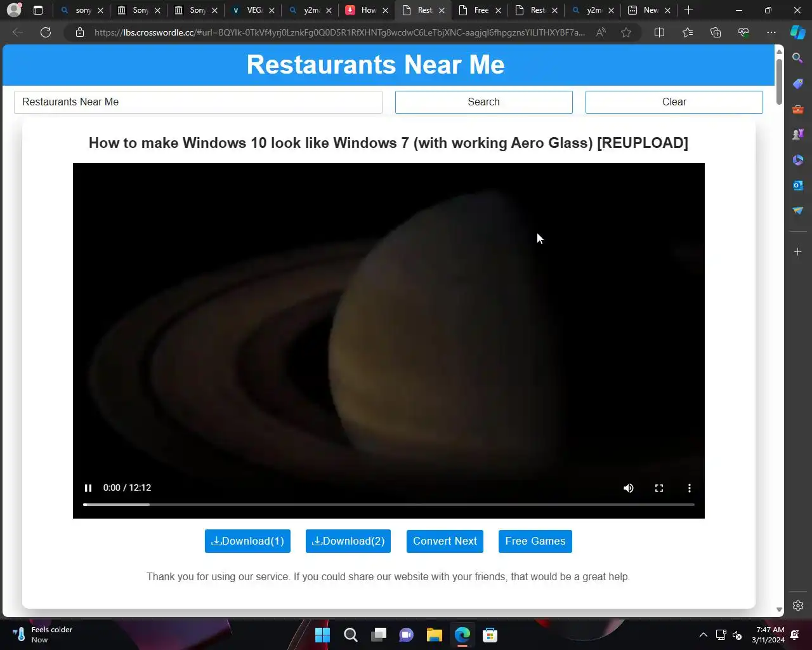Viewport: 812px width, 650px height.
Task: Open the Collections icon
Action: (716, 32)
